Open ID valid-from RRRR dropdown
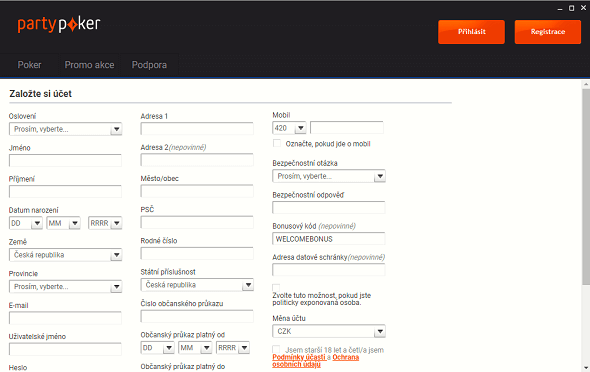The width and height of the screenshot is (590, 372). tap(233, 348)
